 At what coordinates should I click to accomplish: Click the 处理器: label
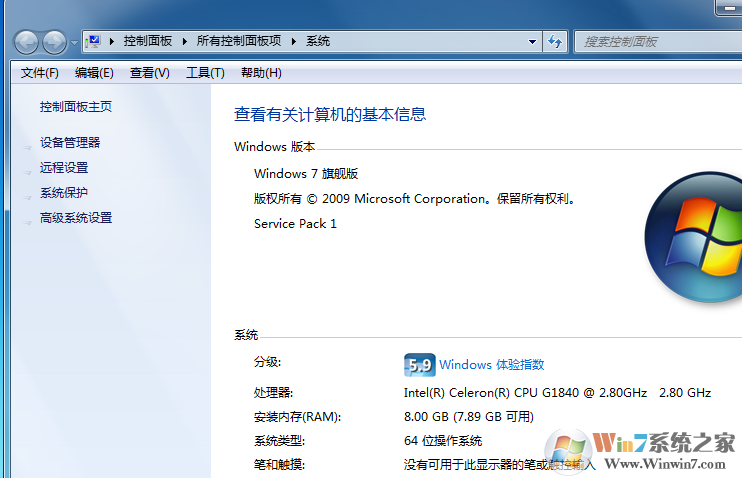tap(274, 393)
